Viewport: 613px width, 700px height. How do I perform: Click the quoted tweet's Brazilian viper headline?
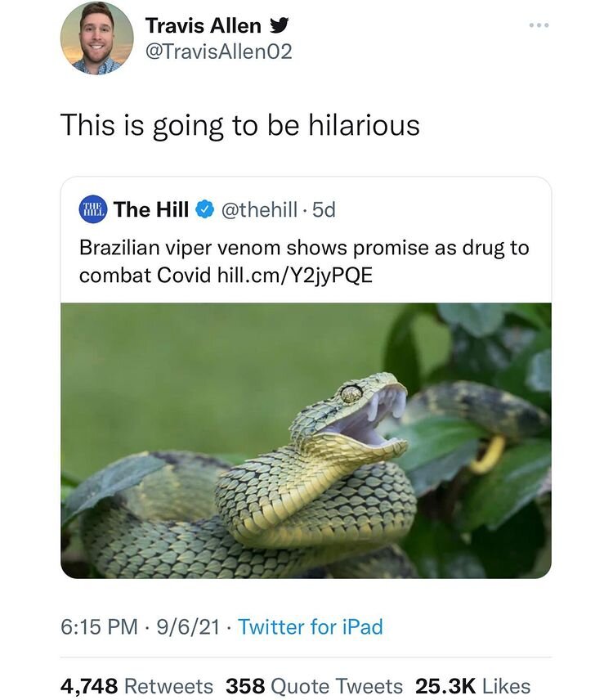pyautogui.click(x=304, y=249)
